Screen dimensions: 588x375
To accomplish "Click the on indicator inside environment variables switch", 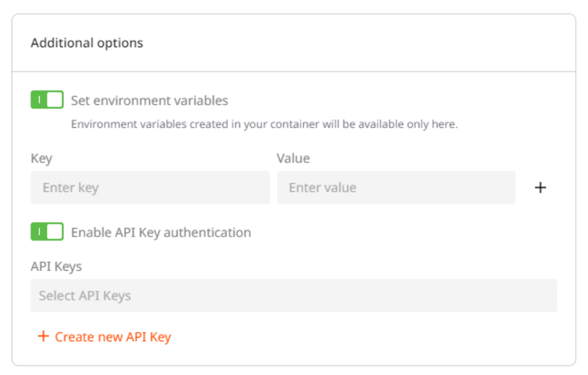I will (x=39, y=100).
